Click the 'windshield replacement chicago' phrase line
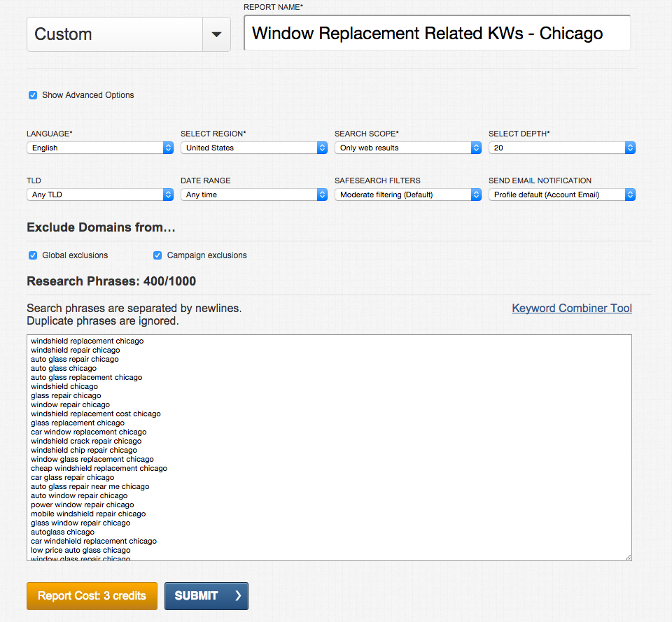Viewport: 672px width, 622px height. pyautogui.click(x=87, y=341)
